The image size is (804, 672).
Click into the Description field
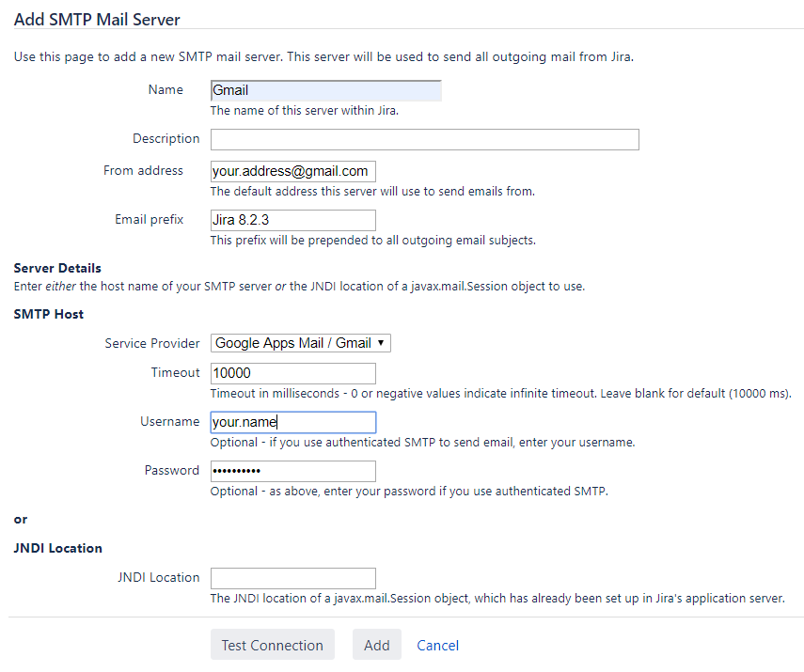click(424, 139)
